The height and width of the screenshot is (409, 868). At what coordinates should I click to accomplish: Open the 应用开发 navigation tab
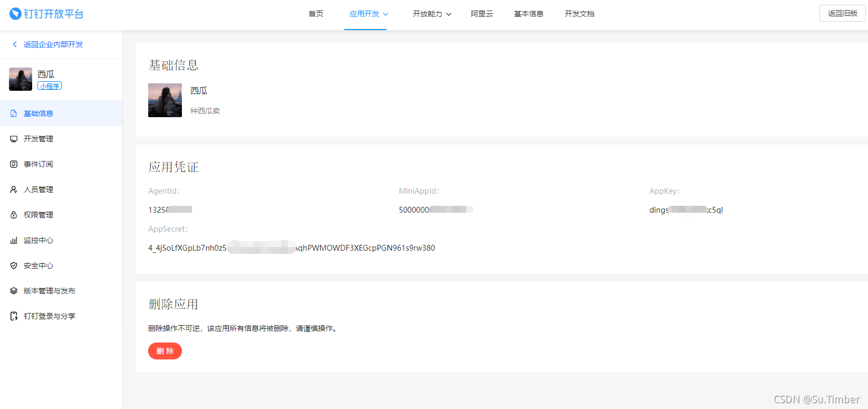pos(364,14)
